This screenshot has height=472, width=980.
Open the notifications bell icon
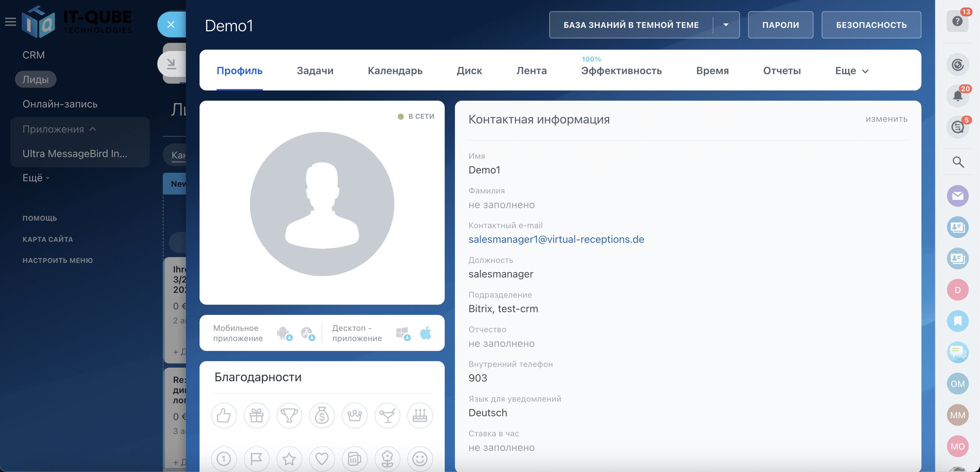957,96
